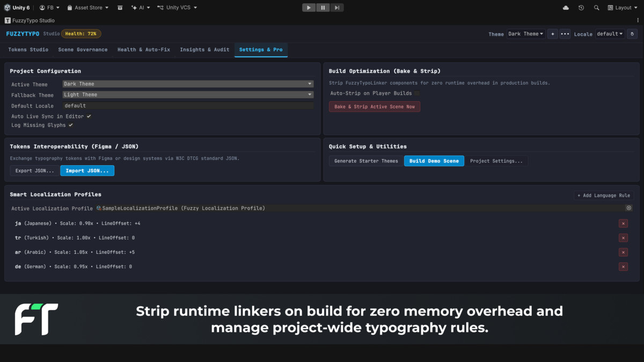The height and width of the screenshot is (362, 644).
Task: Click the refresh icon beside Locale
Action: [632, 34]
